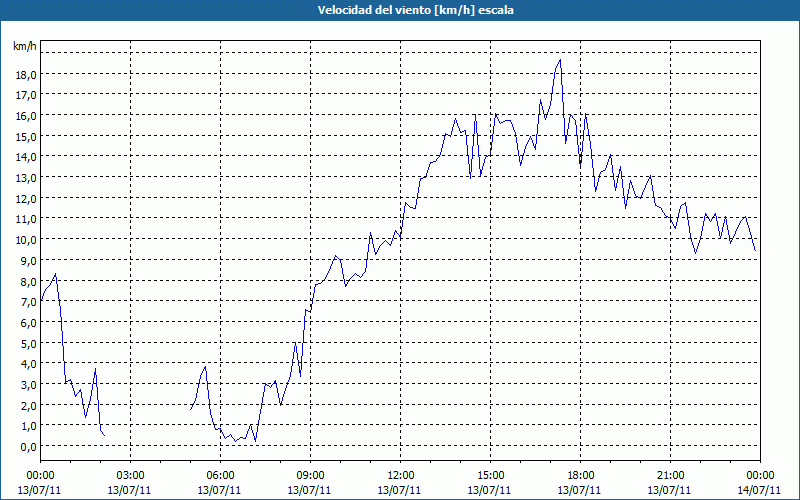Select the 5,0 y-axis value
Image resolution: width=800 pixels, height=500 pixels.
(x=29, y=343)
